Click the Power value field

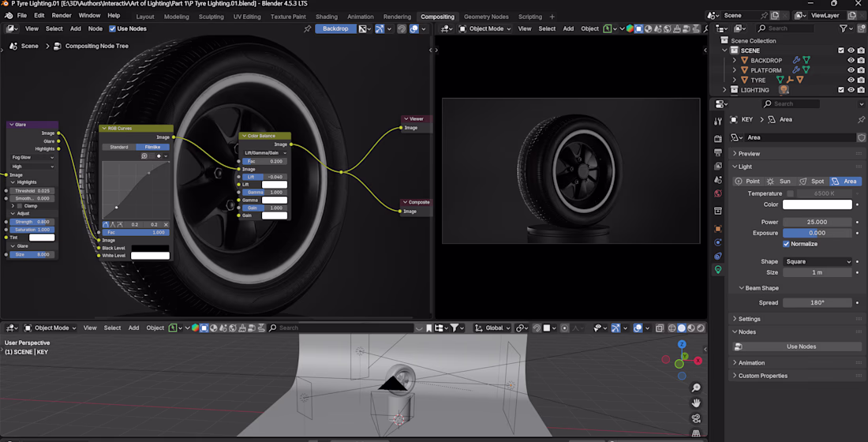817,222
